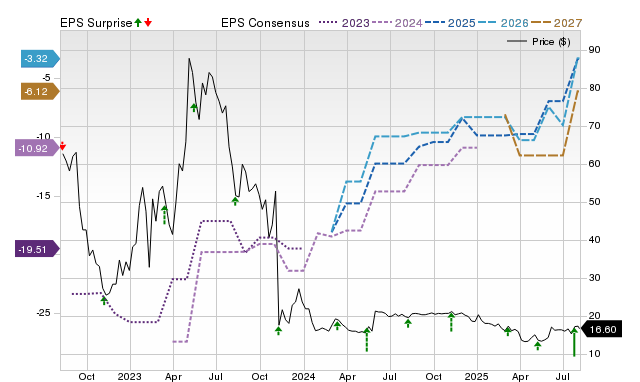Click the dark purple -19.51 value tag
Screen dimensions: 640x382
[x=37, y=249]
